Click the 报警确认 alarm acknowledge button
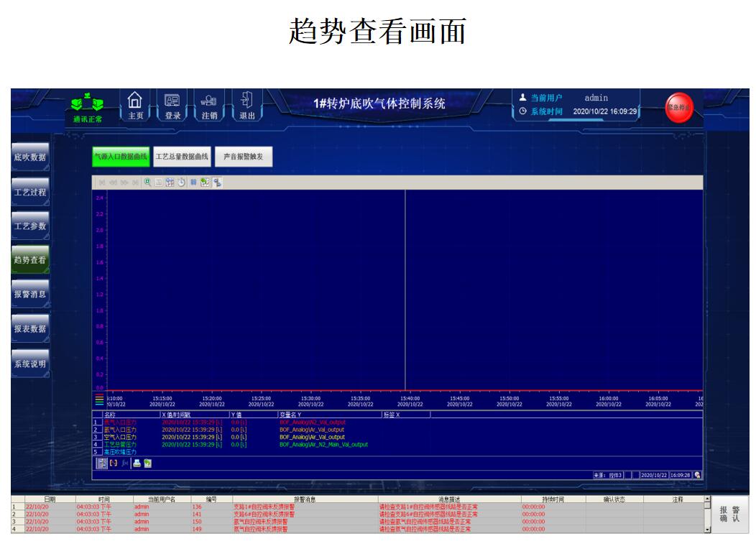Image resolution: width=756 pixels, height=549 pixels. point(729,514)
